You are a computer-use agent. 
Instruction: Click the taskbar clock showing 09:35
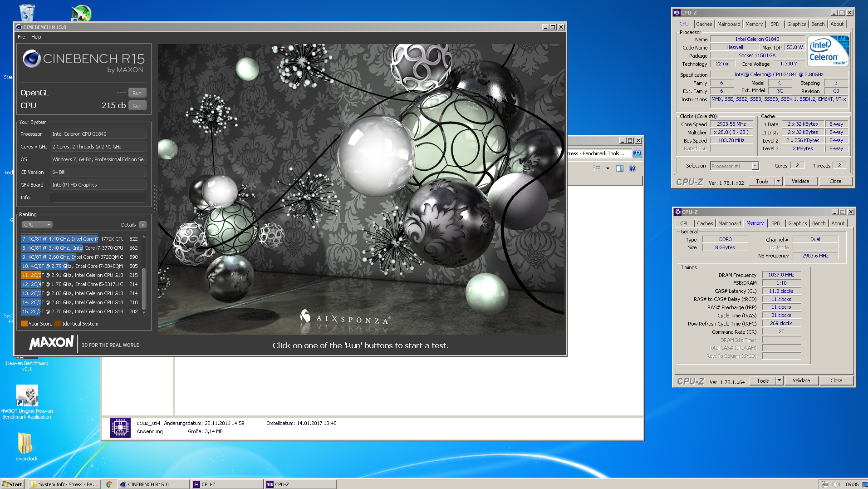(852, 484)
